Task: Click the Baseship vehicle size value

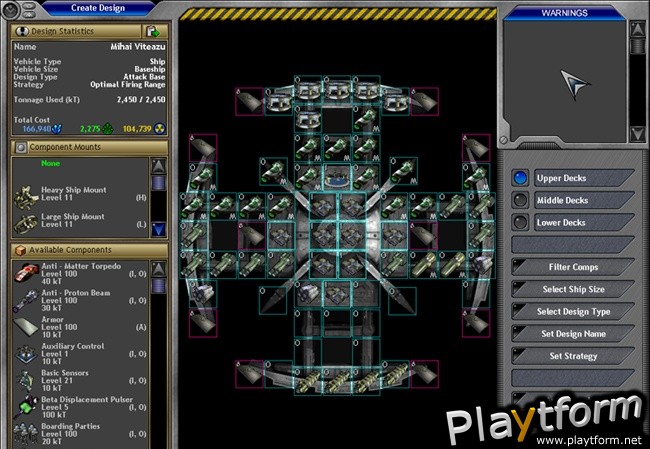Action: [x=150, y=69]
